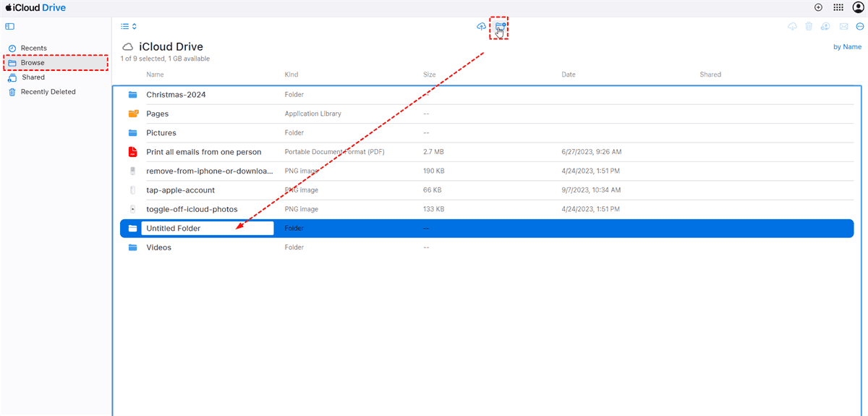Click the download selected item icon
The width and height of the screenshot is (868, 416).
click(792, 26)
